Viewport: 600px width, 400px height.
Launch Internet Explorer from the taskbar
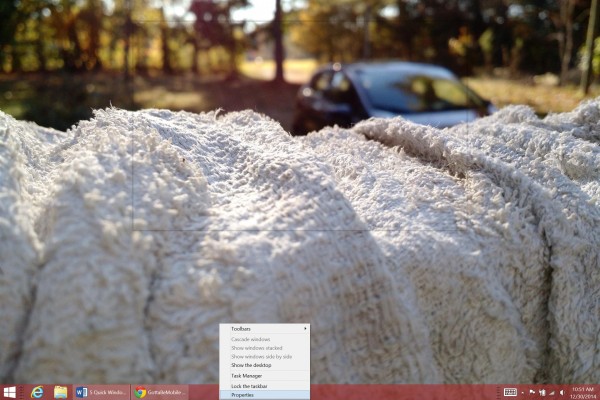(x=37, y=392)
